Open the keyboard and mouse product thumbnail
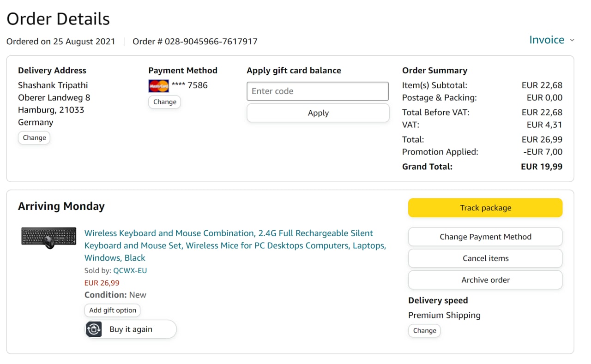The width and height of the screenshot is (591, 364). click(49, 238)
